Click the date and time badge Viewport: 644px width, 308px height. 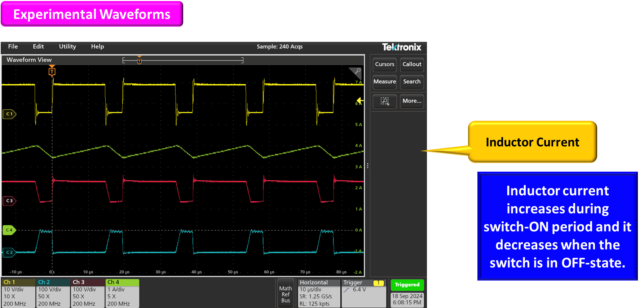[407, 299]
